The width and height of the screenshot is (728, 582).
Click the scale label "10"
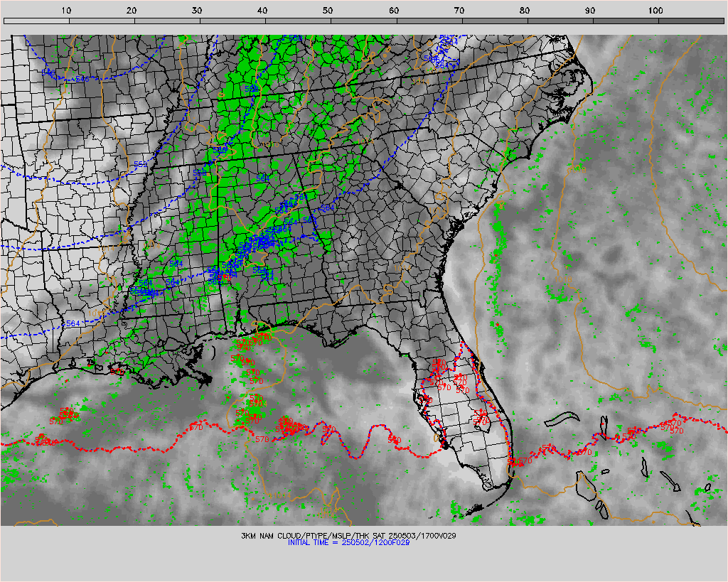pyautogui.click(x=66, y=10)
